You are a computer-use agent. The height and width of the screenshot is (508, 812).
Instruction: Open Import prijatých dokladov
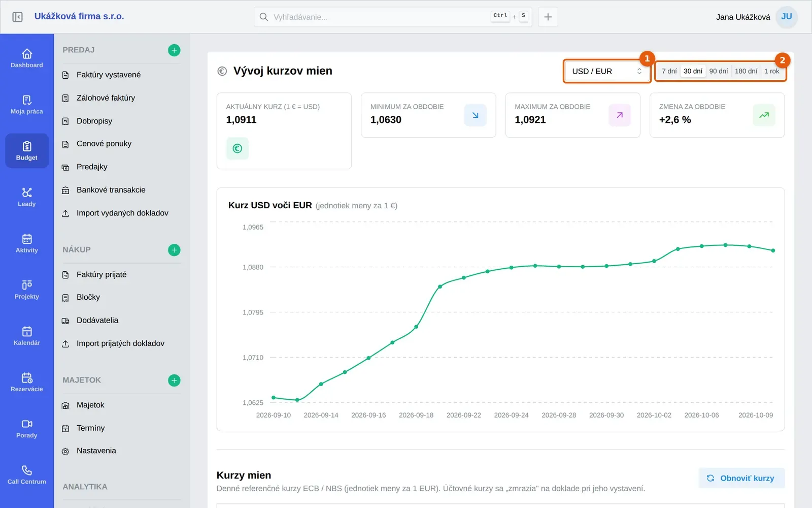pyautogui.click(x=121, y=343)
